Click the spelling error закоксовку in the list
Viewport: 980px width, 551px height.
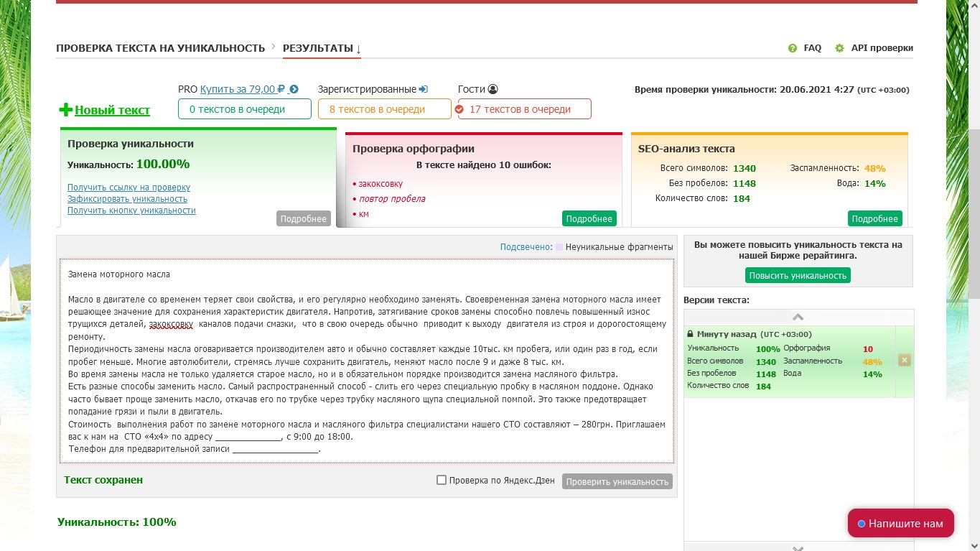[381, 184]
